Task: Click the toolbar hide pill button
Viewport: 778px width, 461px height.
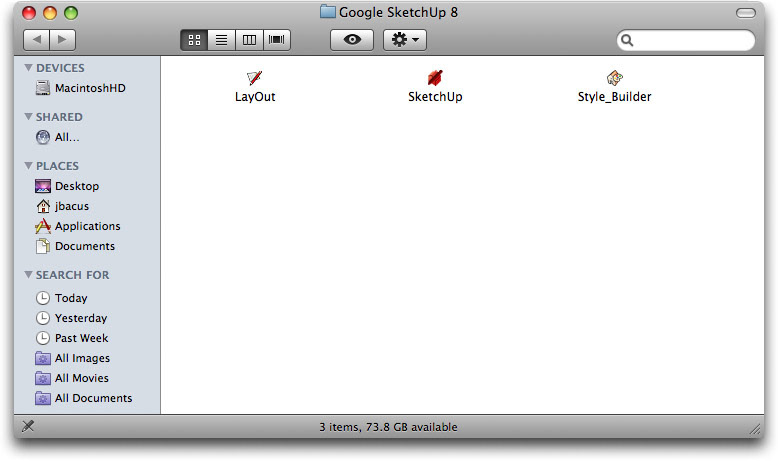Action: coord(745,13)
